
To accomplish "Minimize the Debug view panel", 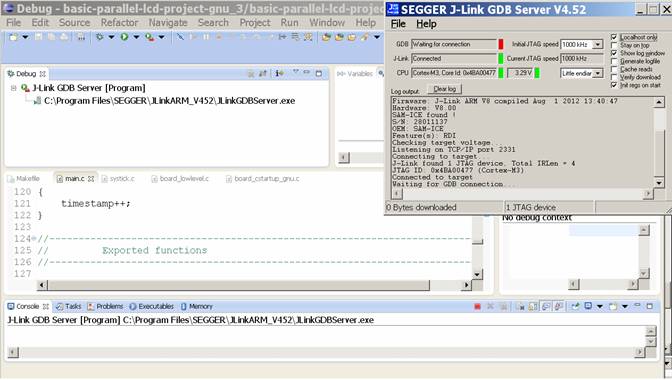I will pos(306,72).
